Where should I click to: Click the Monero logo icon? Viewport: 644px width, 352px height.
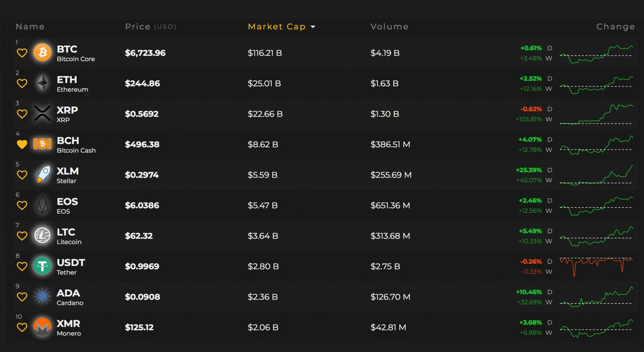43,327
